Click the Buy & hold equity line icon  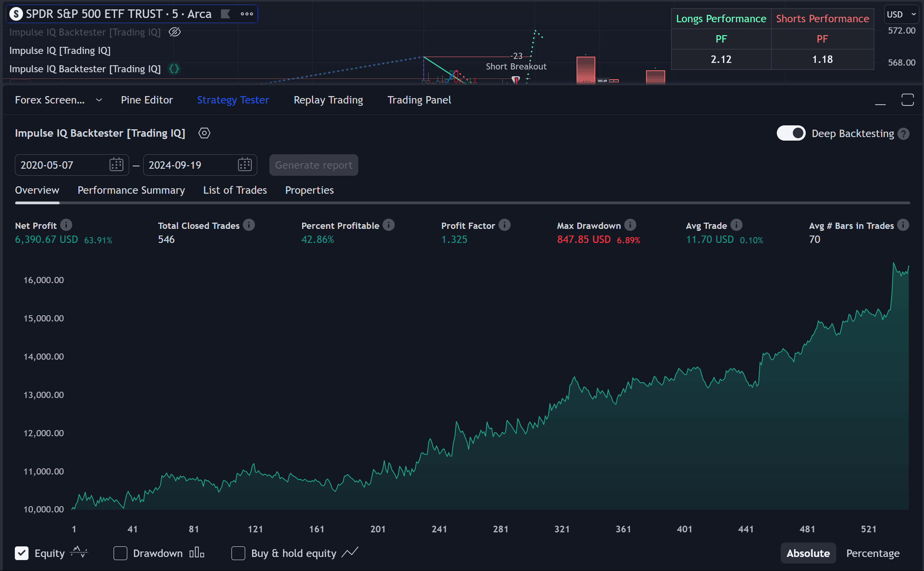pos(350,553)
